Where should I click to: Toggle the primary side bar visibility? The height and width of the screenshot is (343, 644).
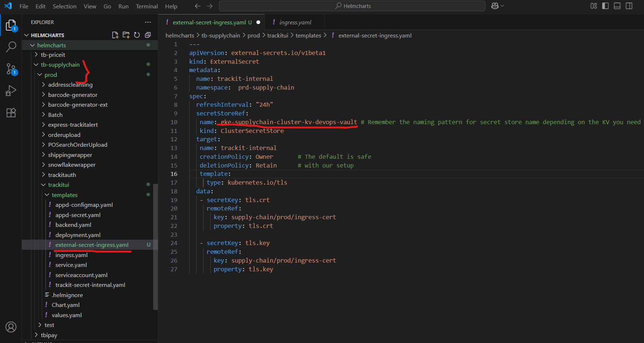point(605,6)
